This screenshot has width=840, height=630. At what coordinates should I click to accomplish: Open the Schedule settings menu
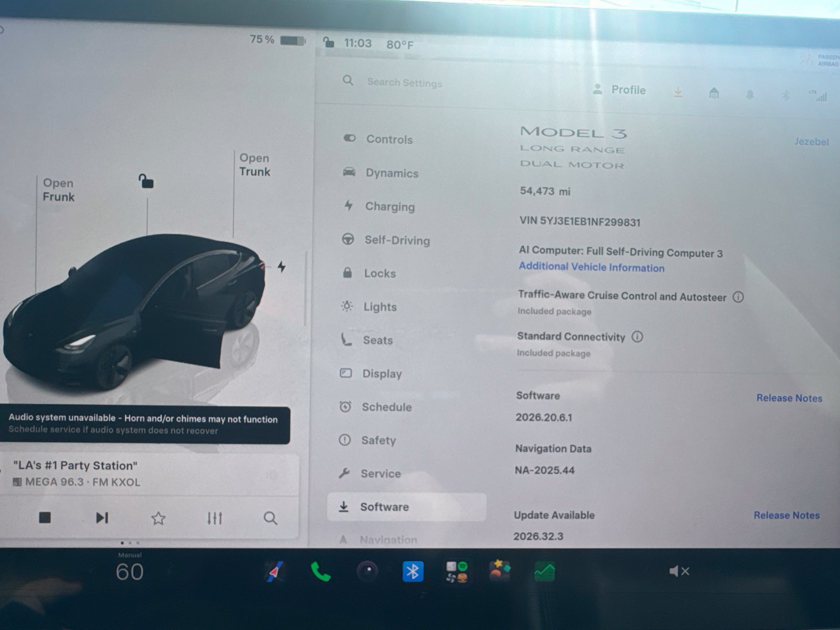[375, 407]
